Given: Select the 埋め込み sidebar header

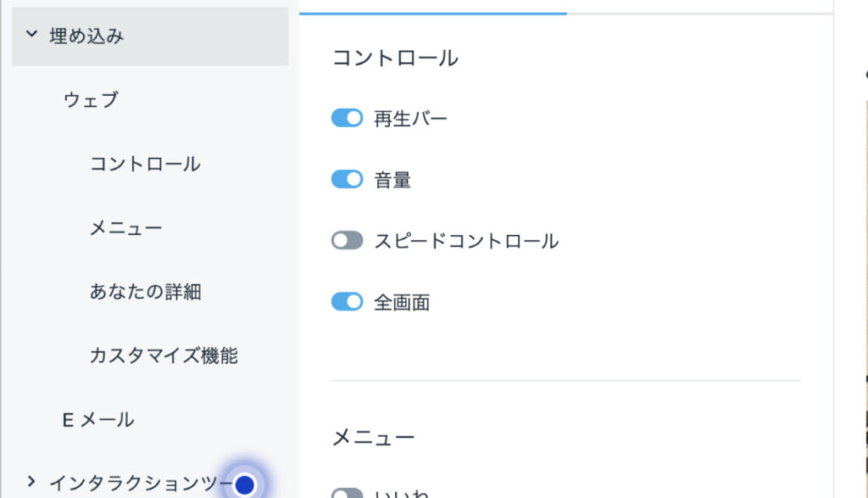Looking at the screenshot, I should point(150,36).
